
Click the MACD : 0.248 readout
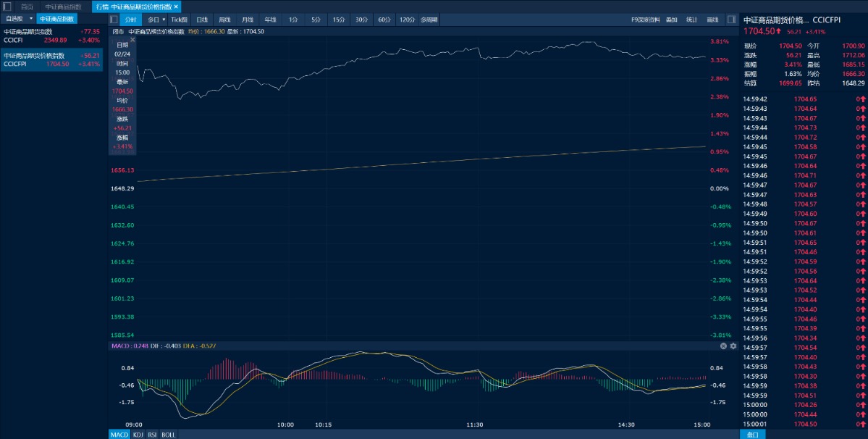click(130, 346)
